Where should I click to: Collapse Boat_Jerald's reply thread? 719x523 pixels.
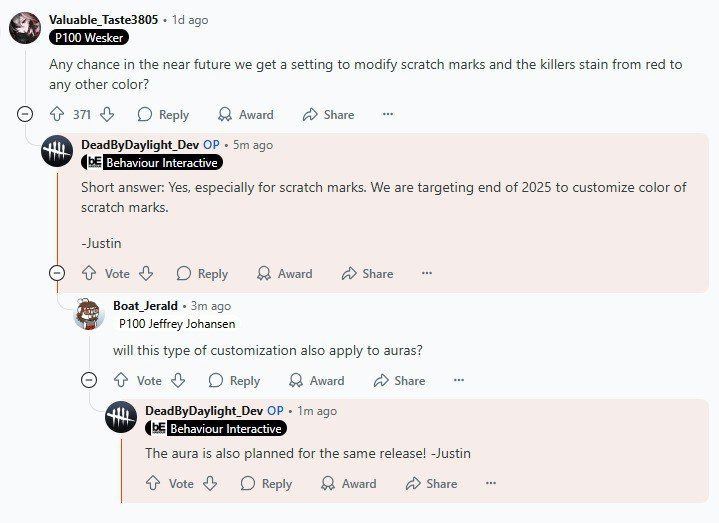coord(89,380)
